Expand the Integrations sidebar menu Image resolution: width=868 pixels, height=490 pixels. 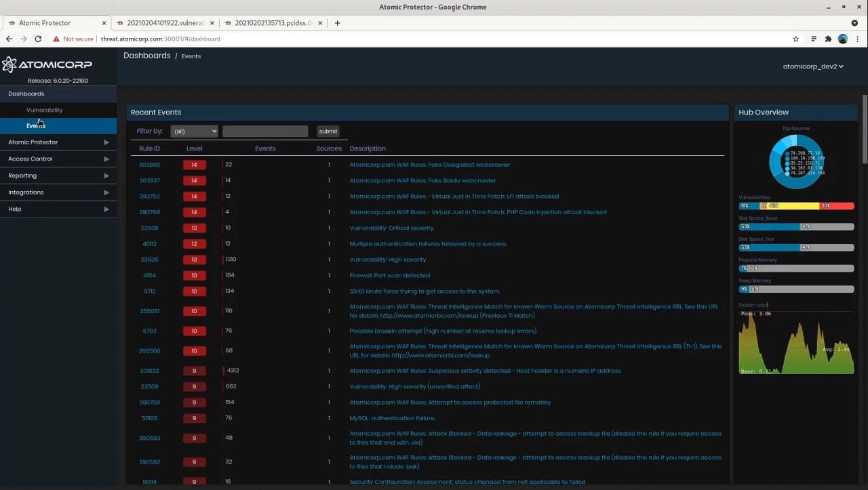click(58, 192)
